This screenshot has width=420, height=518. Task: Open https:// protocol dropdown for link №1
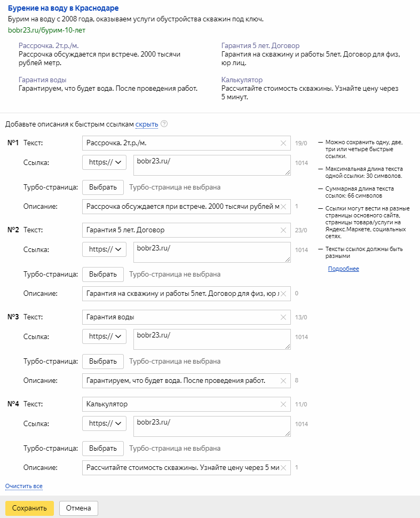coord(105,162)
